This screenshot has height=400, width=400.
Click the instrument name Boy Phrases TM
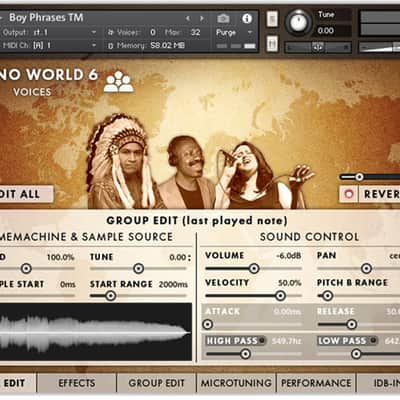(x=46, y=18)
